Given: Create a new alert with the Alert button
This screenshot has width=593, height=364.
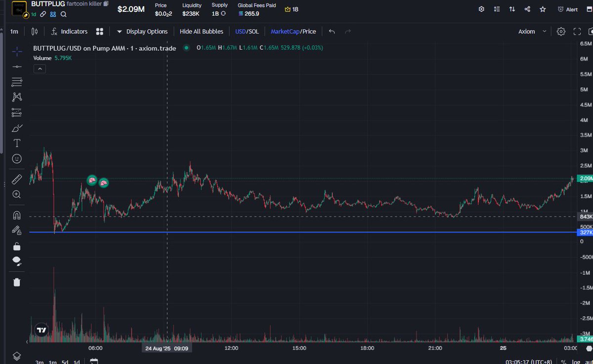Looking at the screenshot, I should (x=567, y=9).
